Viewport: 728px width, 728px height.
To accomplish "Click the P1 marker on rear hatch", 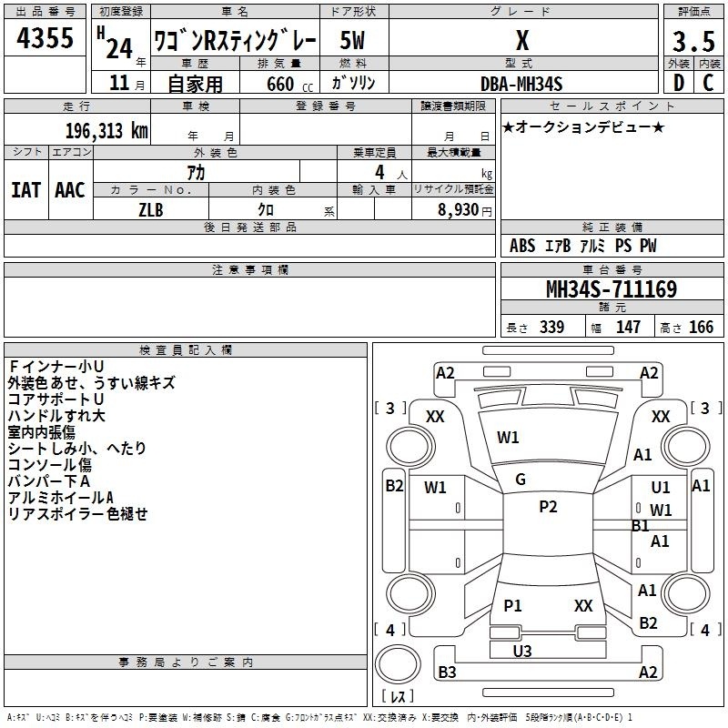I will 512,605.
